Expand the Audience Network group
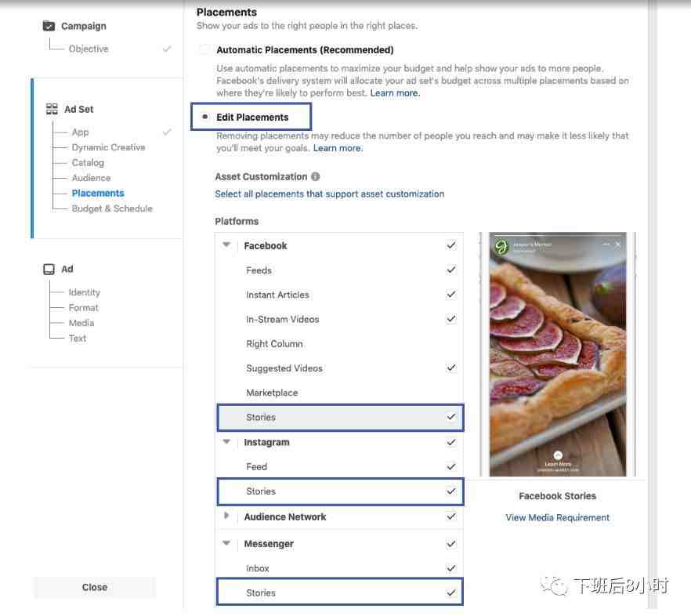Screen dimensions: 691x616 (227, 516)
